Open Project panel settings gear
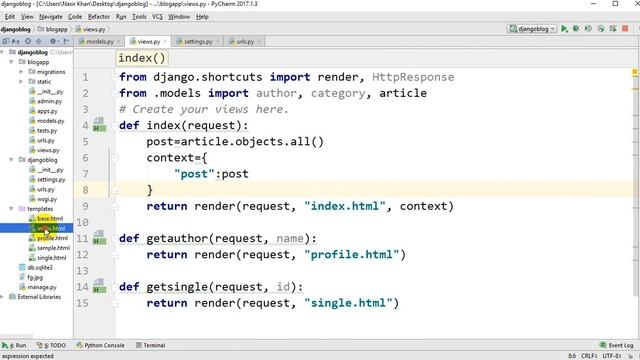 (x=53, y=41)
